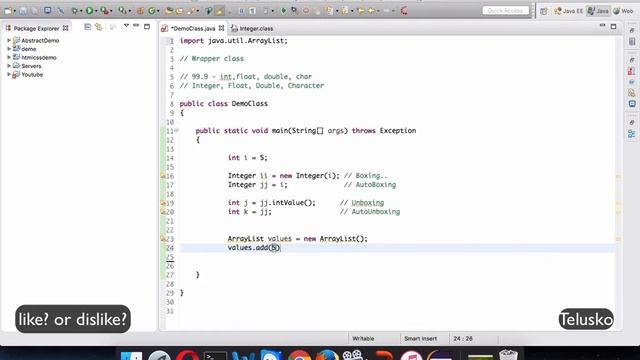Click on 'values.add' text on line 24
This screenshot has height=360, width=640.
pos(248,248)
